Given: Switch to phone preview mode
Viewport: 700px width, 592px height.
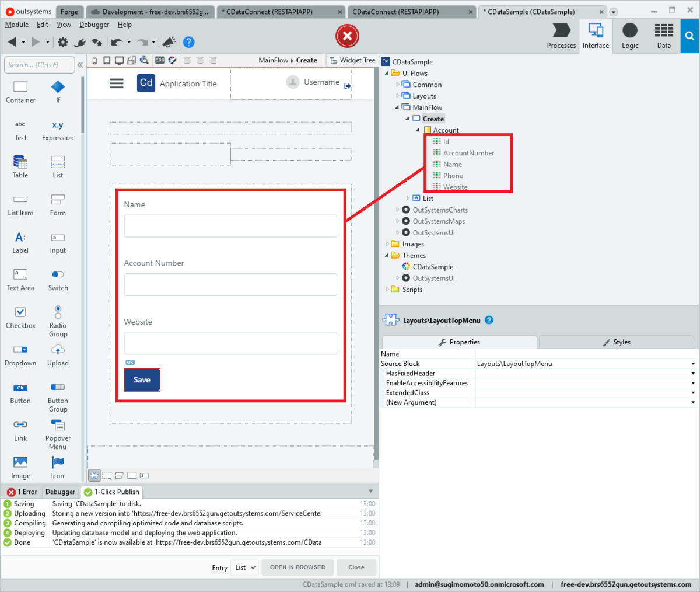Looking at the screenshot, I should (94, 60).
